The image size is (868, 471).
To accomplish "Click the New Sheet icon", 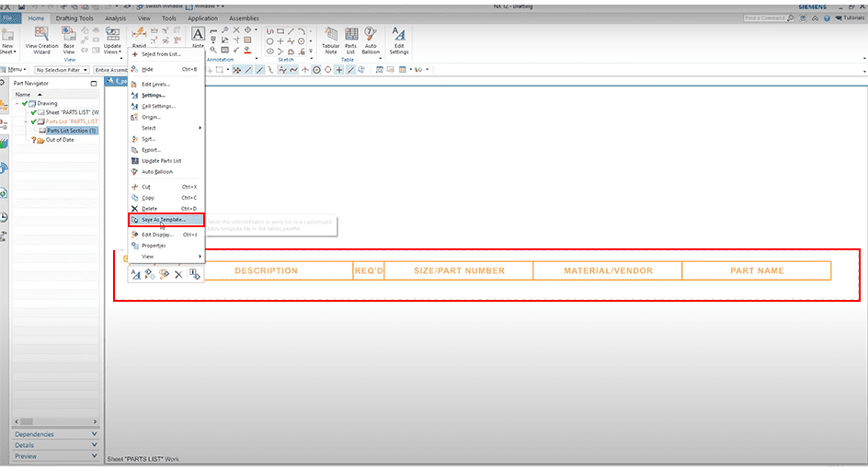I will (x=7, y=40).
